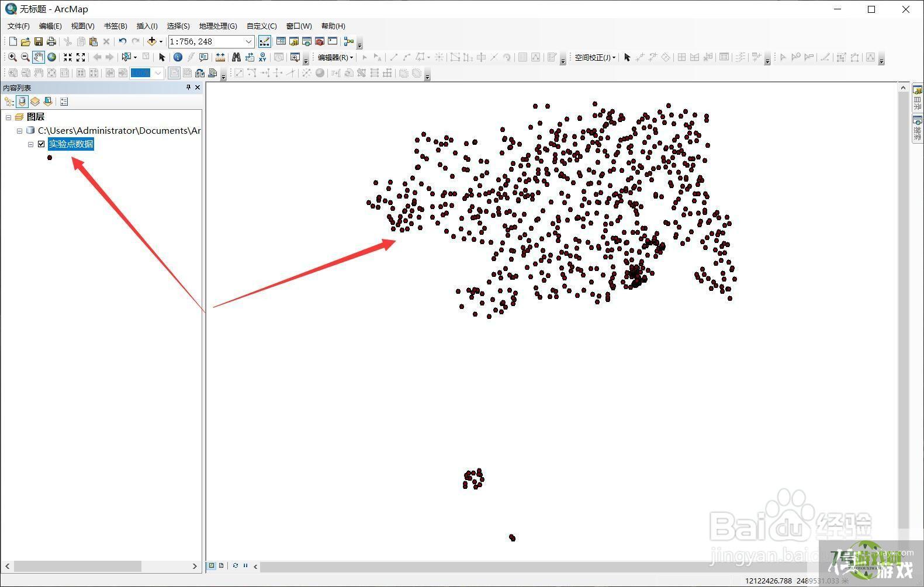Open the Search window from toolbar
Image resolution: width=924 pixels, height=587 pixels.
pos(307,41)
